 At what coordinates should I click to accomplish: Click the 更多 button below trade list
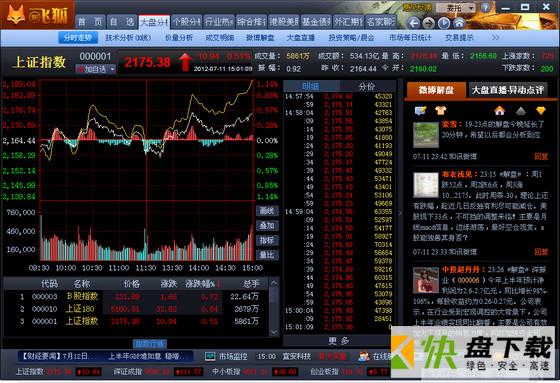pyautogui.click(x=338, y=340)
